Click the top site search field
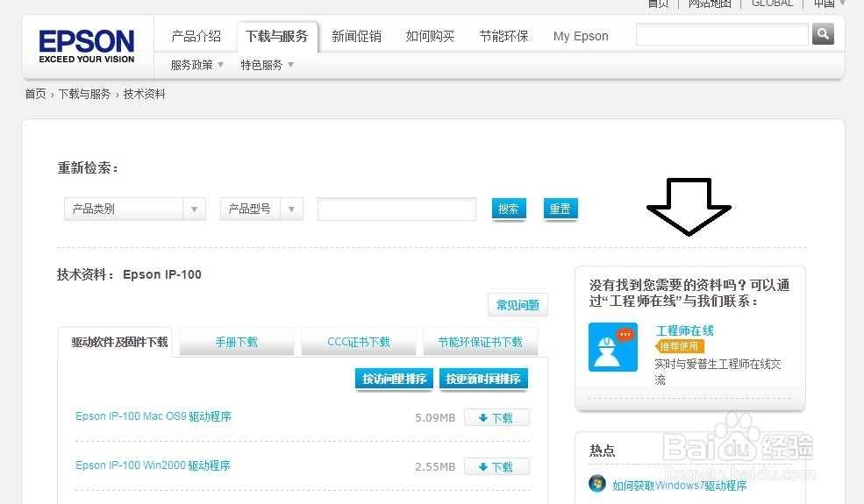 click(x=722, y=34)
